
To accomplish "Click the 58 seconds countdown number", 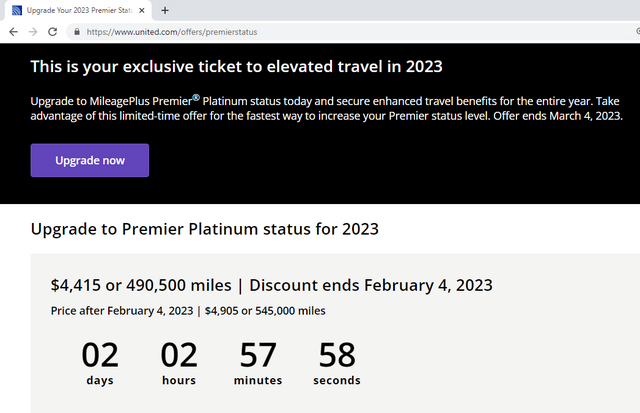I will (337, 355).
